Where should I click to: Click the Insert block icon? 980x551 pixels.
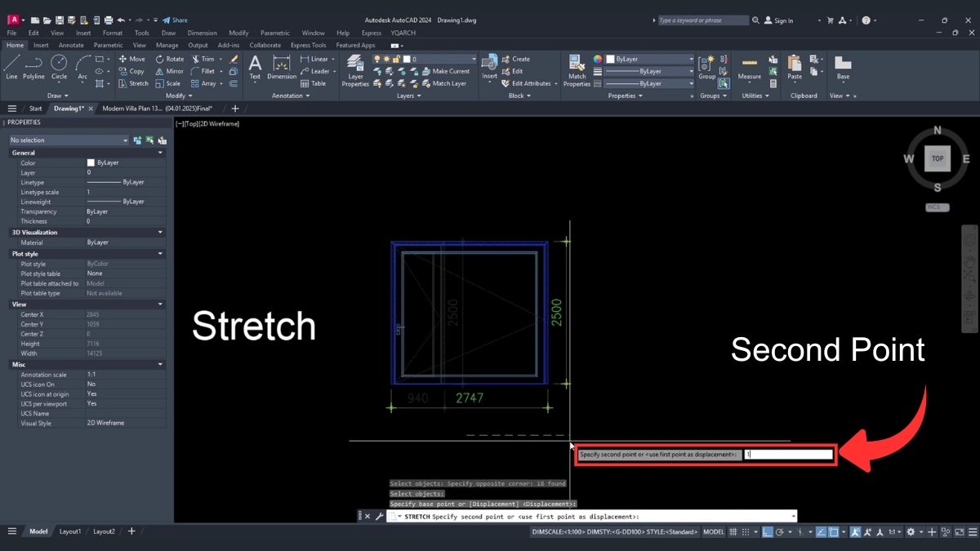tap(489, 67)
